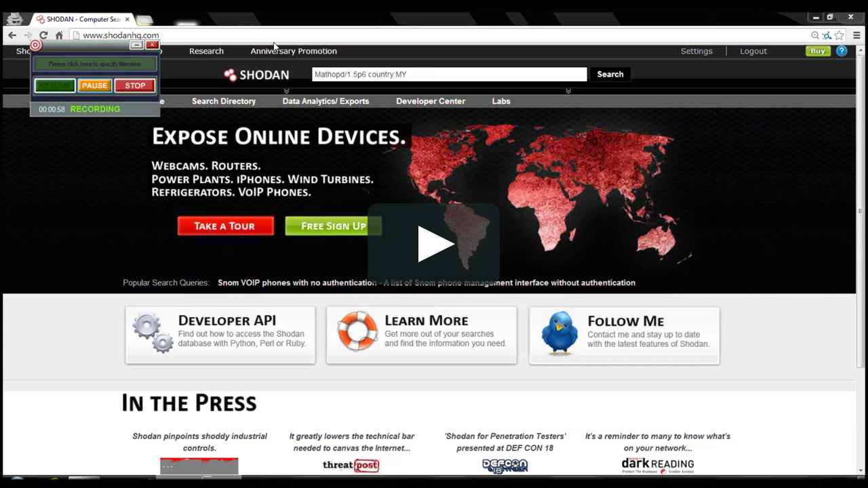
Task: Click the Free Sign Up button
Action: (x=333, y=226)
